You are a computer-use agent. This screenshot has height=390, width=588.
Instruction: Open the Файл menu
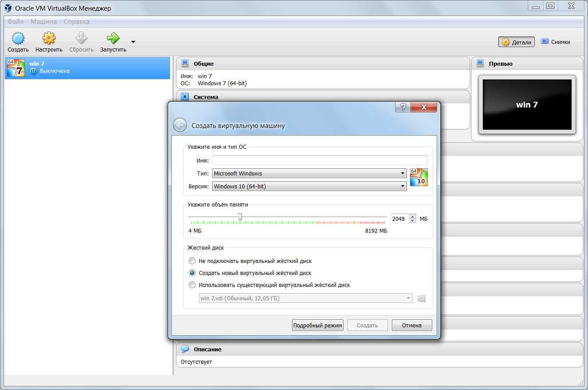pos(16,21)
